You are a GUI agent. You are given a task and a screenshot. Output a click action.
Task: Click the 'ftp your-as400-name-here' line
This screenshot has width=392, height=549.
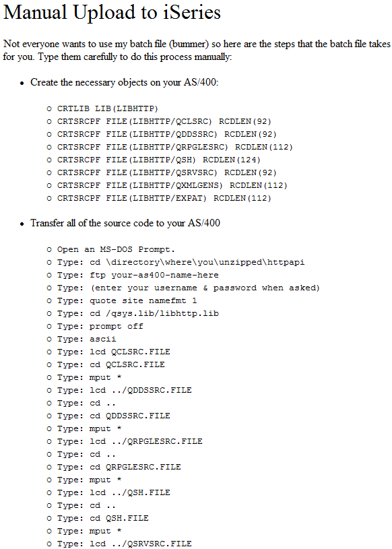pos(138,275)
